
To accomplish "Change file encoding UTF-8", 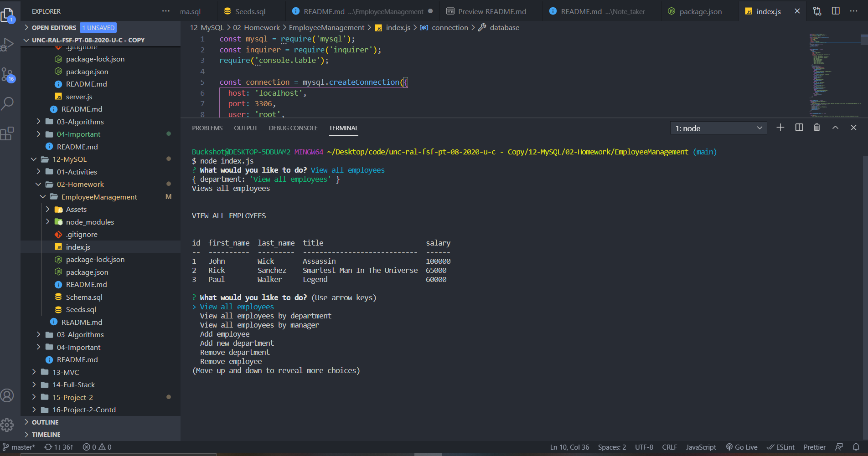I will point(644,447).
